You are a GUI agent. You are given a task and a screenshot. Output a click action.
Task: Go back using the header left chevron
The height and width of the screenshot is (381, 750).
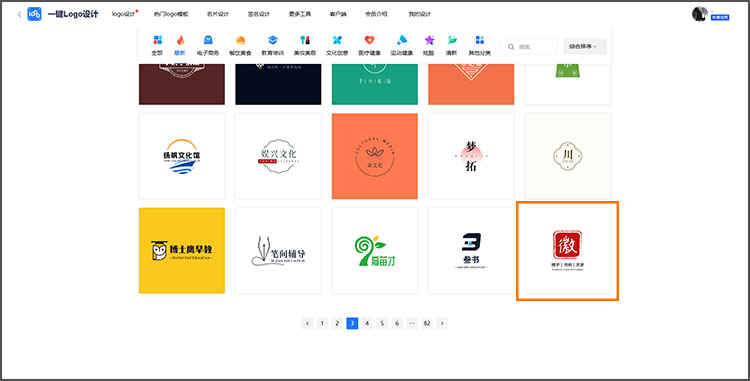coord(19,14)
